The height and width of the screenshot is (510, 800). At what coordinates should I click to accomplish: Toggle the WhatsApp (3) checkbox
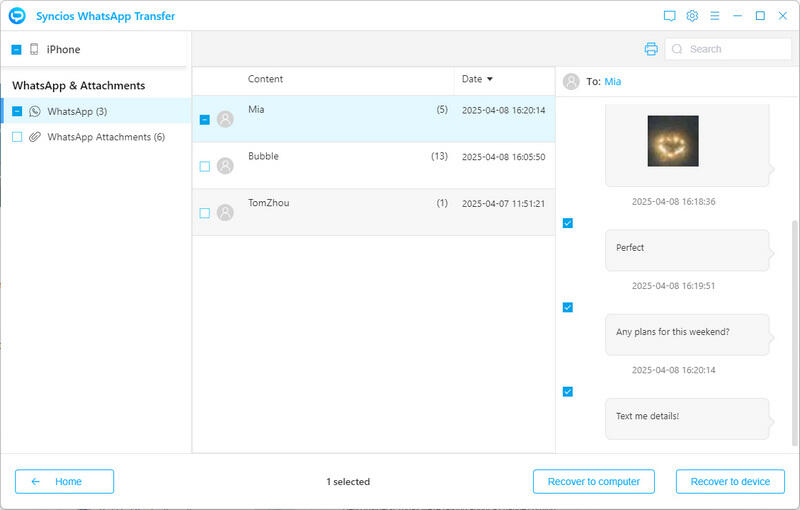[17, 111]
